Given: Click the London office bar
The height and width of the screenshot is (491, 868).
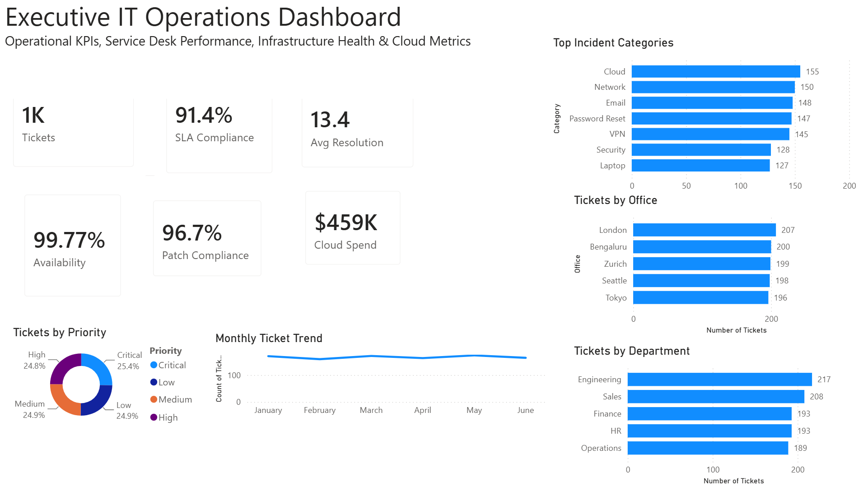Looking at the screenshot, I should 705,230.
